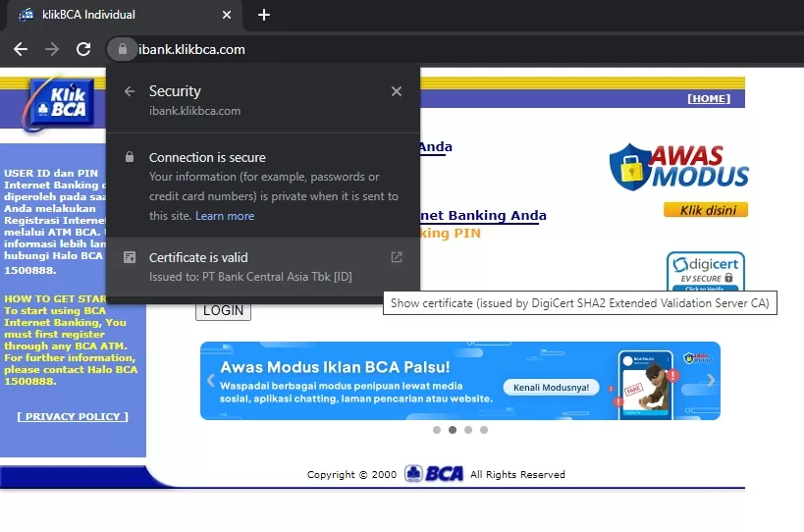This screenshot has height=532, width=804.
Task: Click next arrow on banner carousel
Action: (710, 380)
